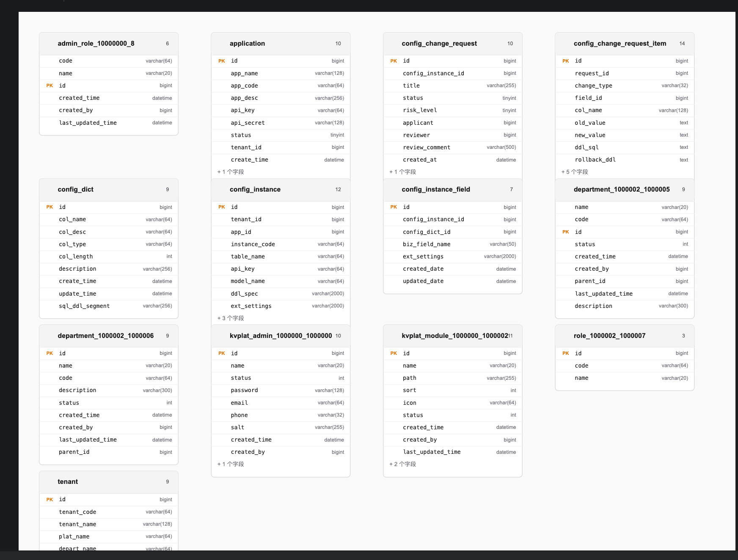Select col_length field in config_dict

[109, 256]
